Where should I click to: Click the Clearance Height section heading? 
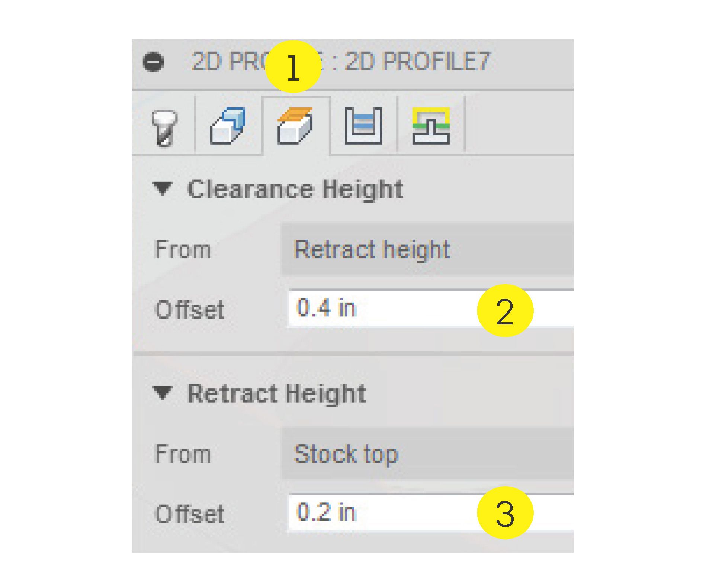[x=295, y=189]
